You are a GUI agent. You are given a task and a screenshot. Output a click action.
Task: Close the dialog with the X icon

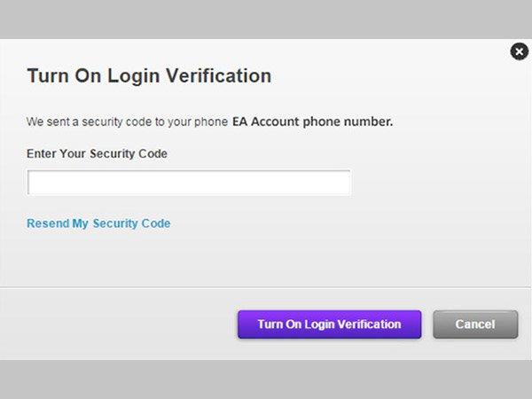point(520,51)
